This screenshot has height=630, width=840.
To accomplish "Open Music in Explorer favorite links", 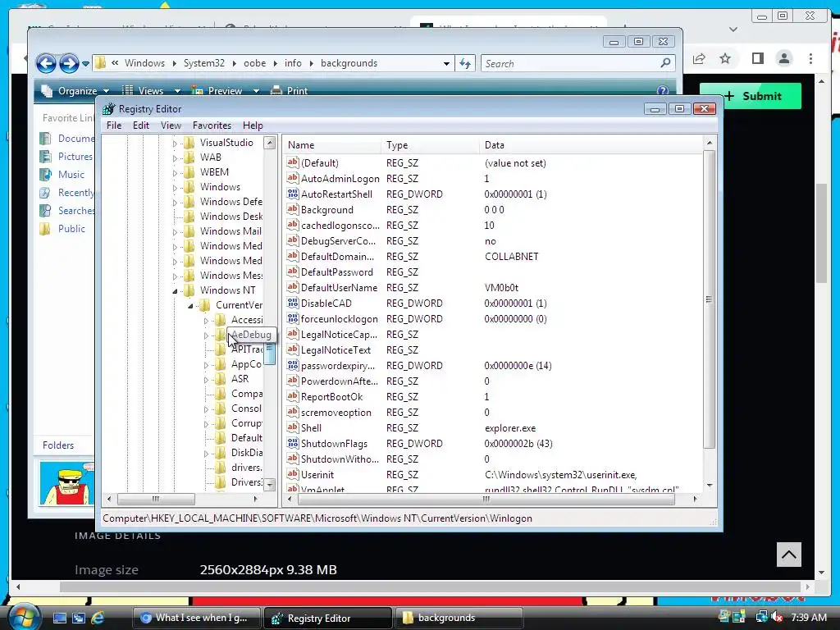I will pyautogui.click(x=71, y=175).
